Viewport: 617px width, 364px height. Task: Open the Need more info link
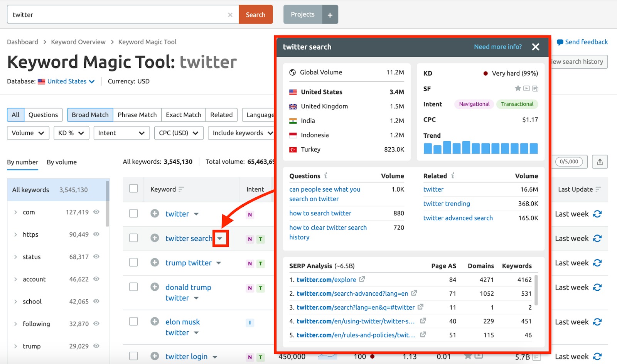pyautogui.click(x=498, y=47)
